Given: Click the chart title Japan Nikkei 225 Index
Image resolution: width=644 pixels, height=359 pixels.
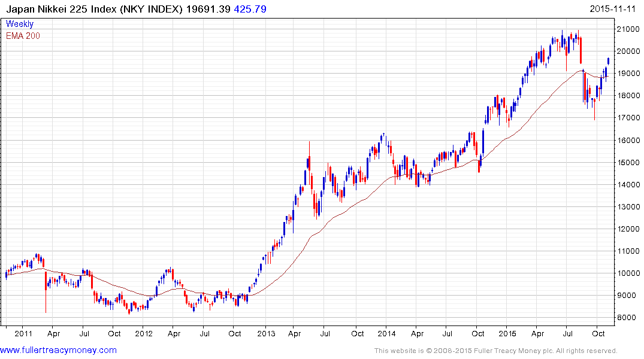Looking at the screenshot, I should [61, 9].
